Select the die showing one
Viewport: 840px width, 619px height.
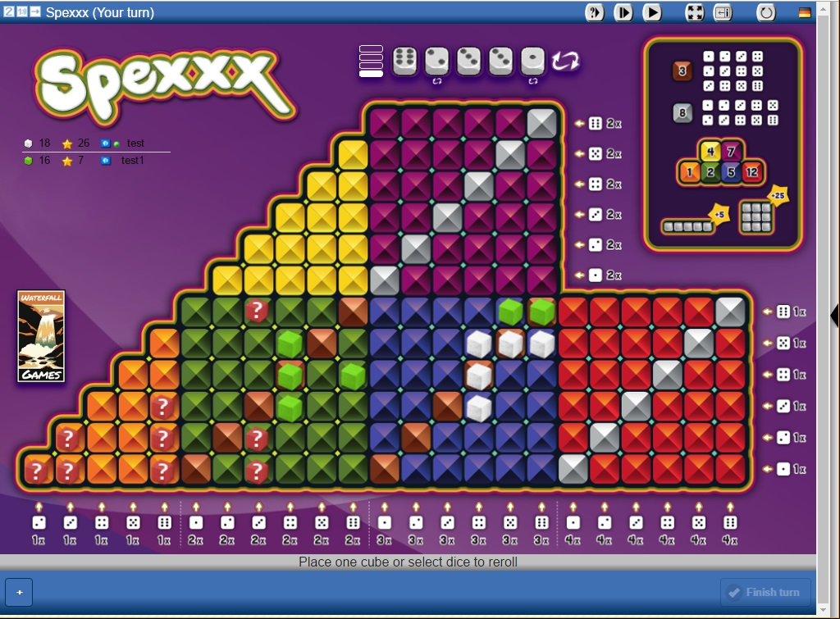pos(532,61)
